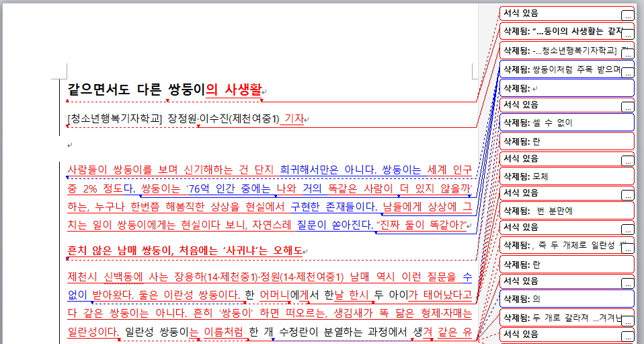This screenshot has width=644, height=344.
Task: Click ellipsis on 서식 있음 balloon above '삭제됨: 모체'
Action: click(627, 161)
